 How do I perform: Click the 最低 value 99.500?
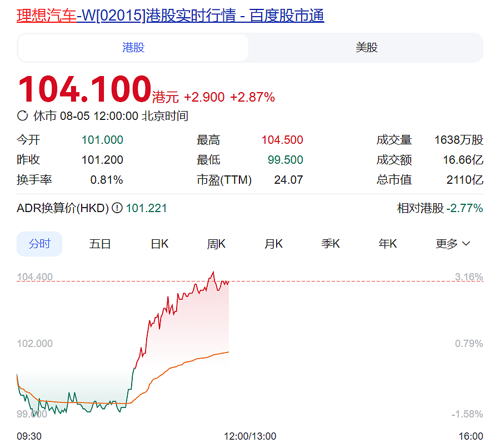[x=286, y=160]
